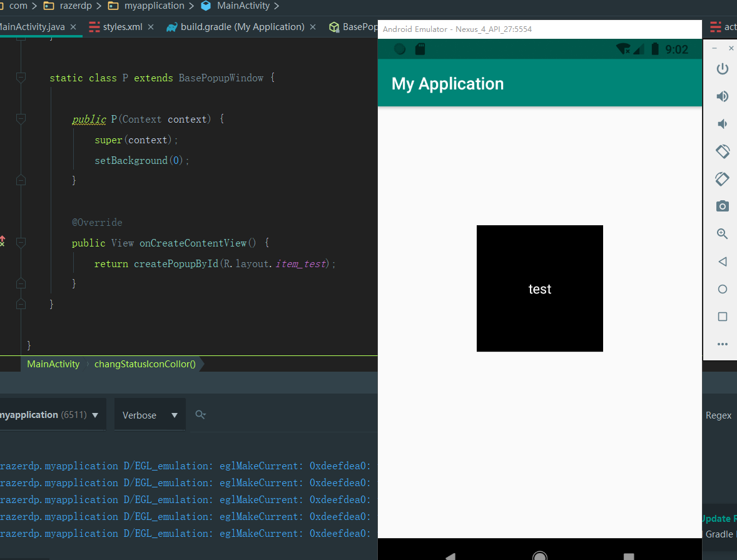Collapse the static class P code block
This screenshot has height=560, width=737.
pos(21,78)
